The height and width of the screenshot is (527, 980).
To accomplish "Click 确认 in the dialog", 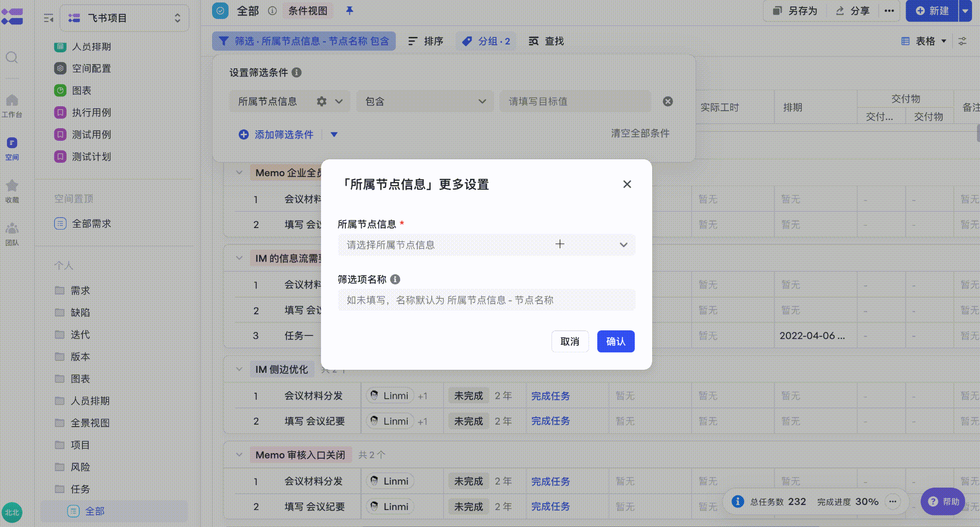I will click(616, 341).
